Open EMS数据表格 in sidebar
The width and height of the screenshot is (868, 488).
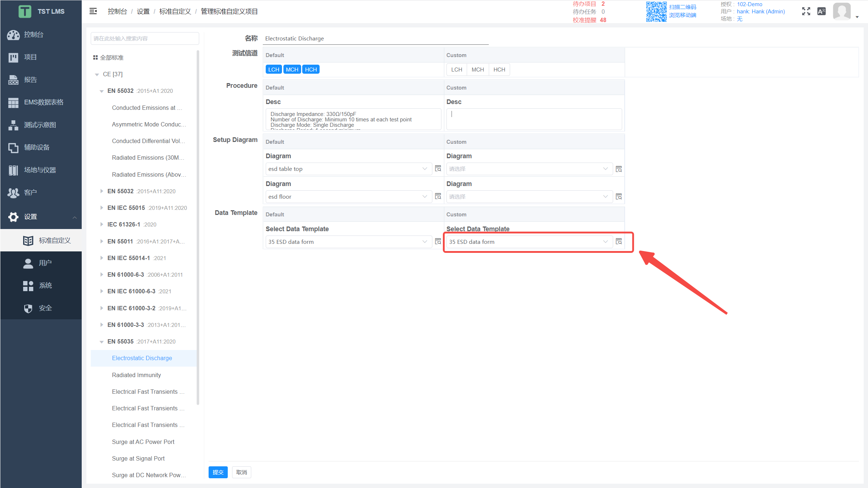point(41,102)
